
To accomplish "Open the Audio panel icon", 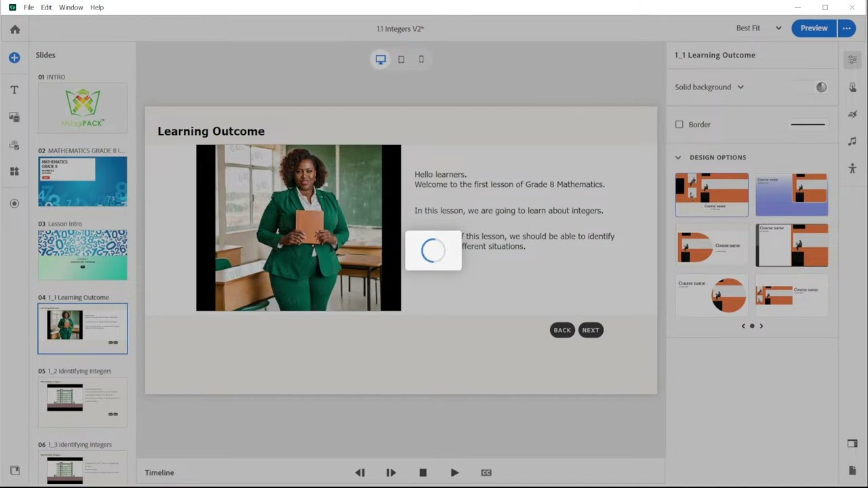I will [x=852, y=141].
